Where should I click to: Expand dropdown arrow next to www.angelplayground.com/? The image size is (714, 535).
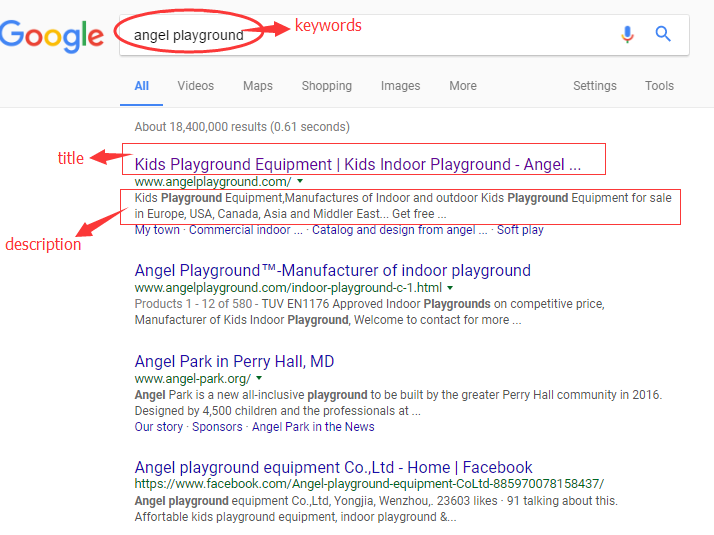click(x=300, y=181)
